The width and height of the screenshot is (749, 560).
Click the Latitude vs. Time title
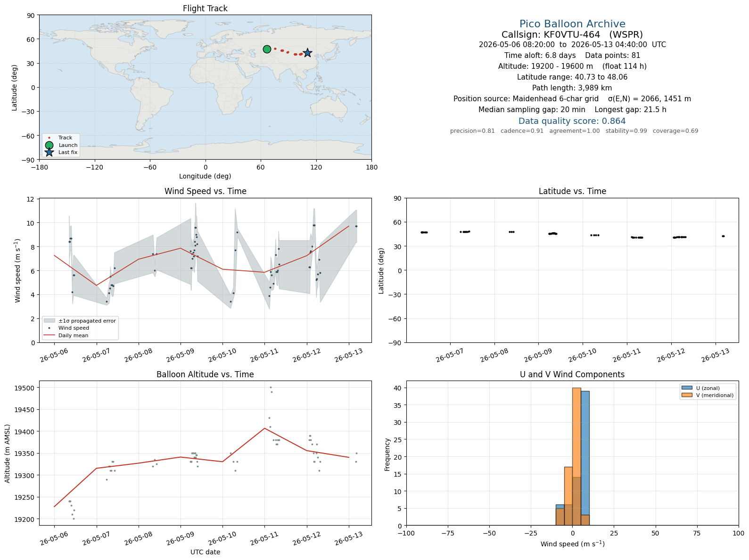click(x=572, y=191)
